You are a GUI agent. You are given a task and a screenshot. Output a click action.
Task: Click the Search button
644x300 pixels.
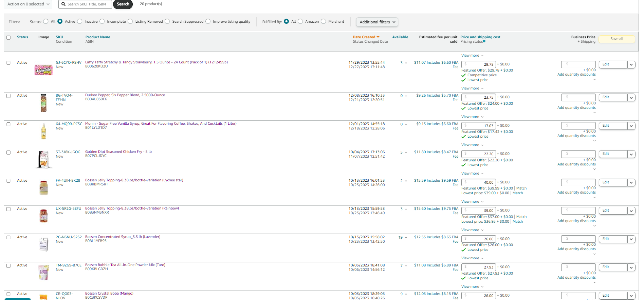[123, 4]
